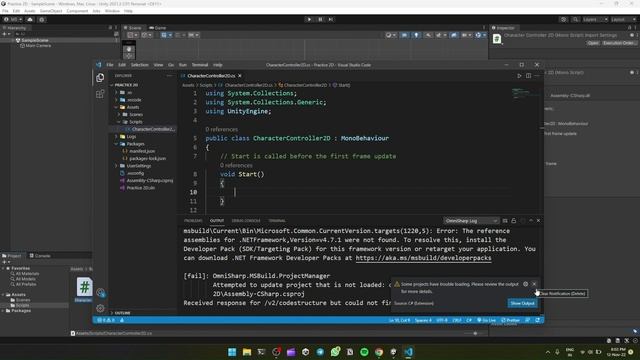The height and width of the screenshot is (360, 640).
Task: Switch to Unity Game tab
Action: [x=158, y=28]
